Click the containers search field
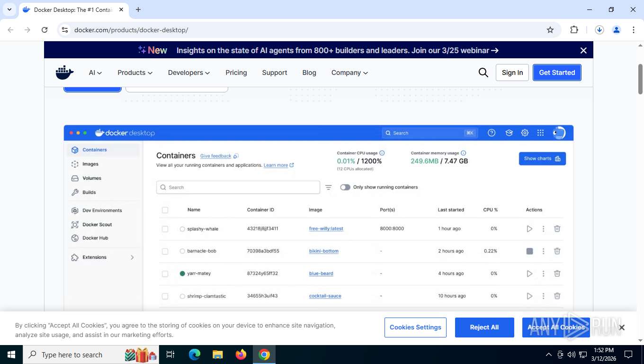Screen dimensions: 644x364 tap(238, 188)
